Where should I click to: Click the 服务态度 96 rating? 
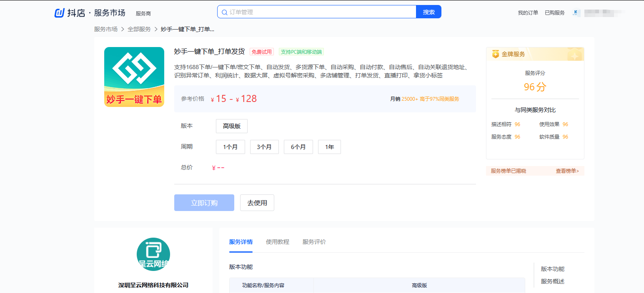point(506,137)
